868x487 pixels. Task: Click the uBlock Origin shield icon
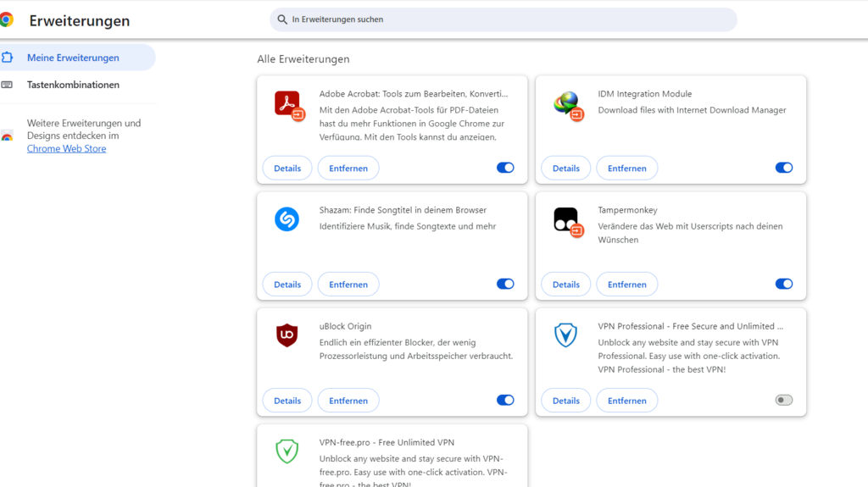287,335
